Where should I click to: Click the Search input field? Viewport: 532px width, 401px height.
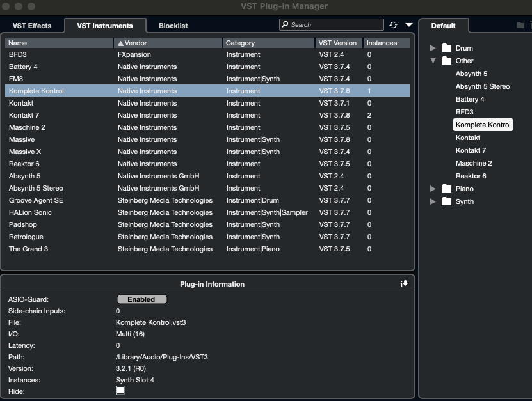(332, 25)
